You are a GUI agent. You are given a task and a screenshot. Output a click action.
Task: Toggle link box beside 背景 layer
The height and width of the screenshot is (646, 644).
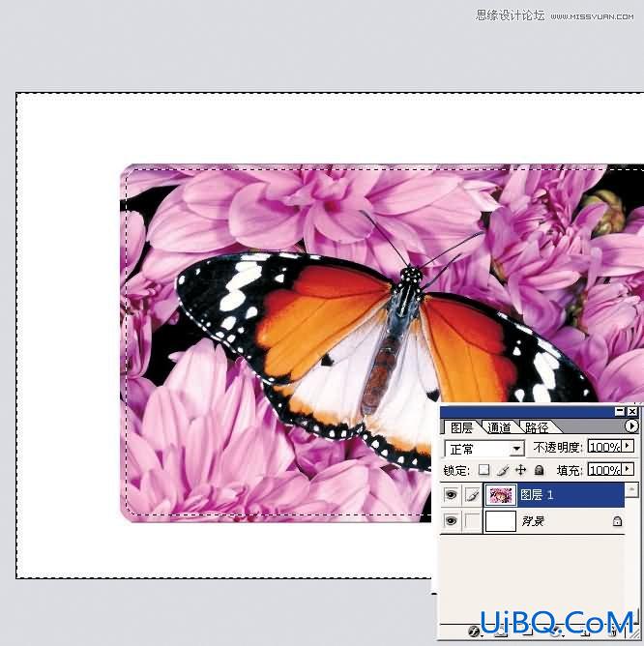coord(472,521)
